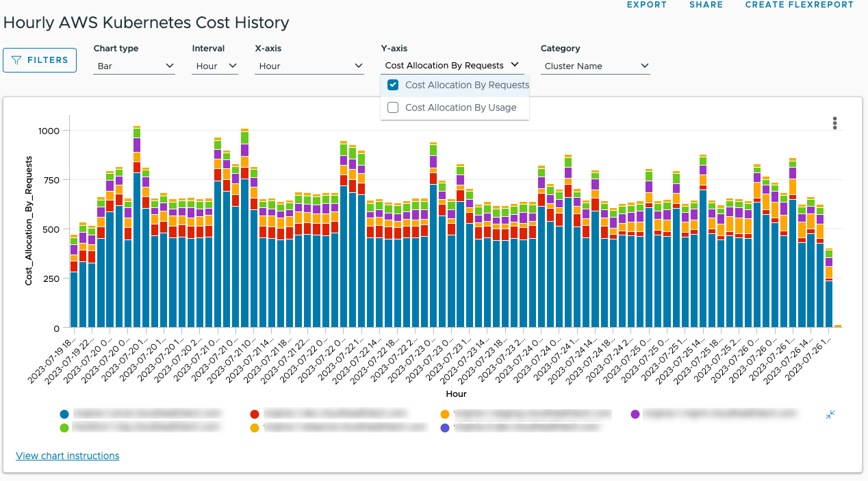Click the Hour x-axis title below chart
Image resolution: width=868 pixels, height=481 pixels.
point(457,394)
